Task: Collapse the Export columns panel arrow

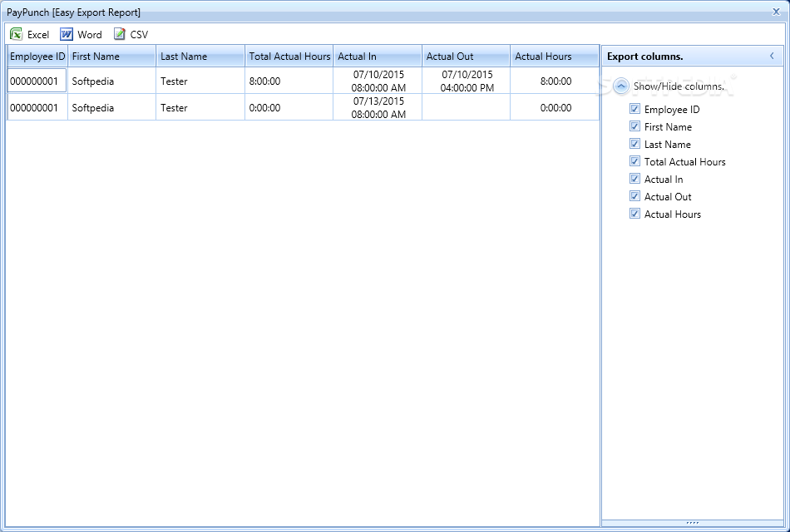Action: click(772, 56)
